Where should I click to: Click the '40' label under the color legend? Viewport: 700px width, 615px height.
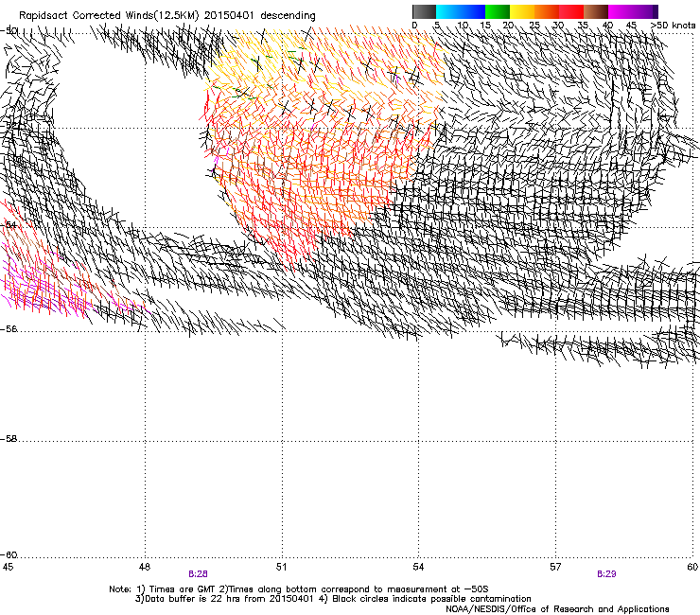(607, 26)
